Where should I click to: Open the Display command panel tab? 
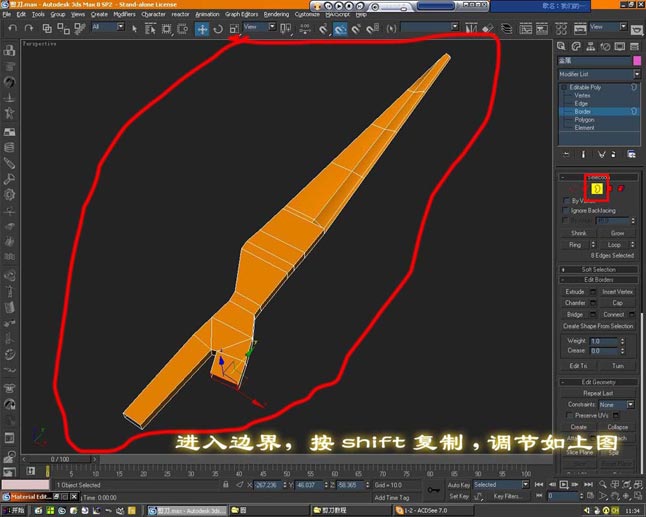click(x=620, y=46)
